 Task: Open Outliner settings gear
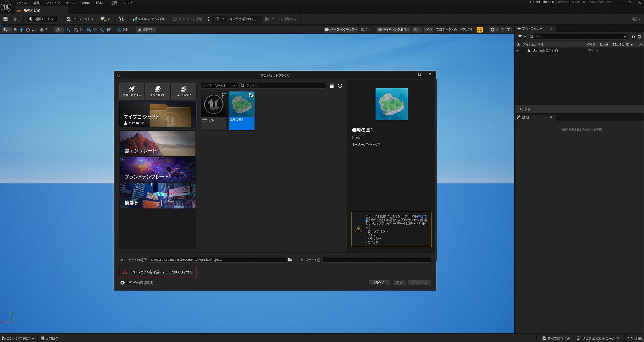click(x=639, y=37)
